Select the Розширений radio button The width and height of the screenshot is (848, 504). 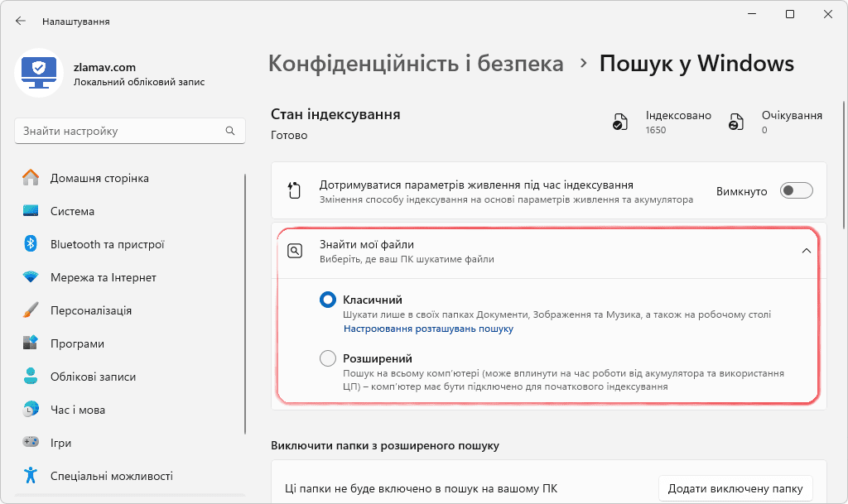[328, 358]
